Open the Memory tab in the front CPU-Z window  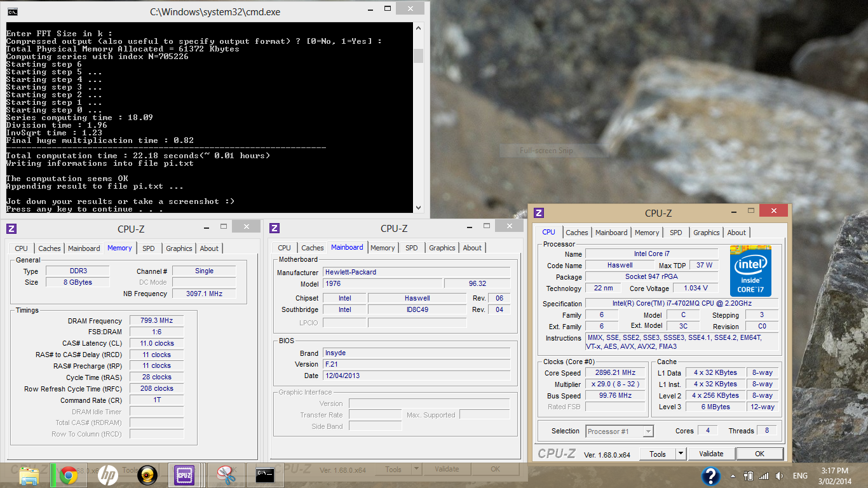click(x=647, y=233)
